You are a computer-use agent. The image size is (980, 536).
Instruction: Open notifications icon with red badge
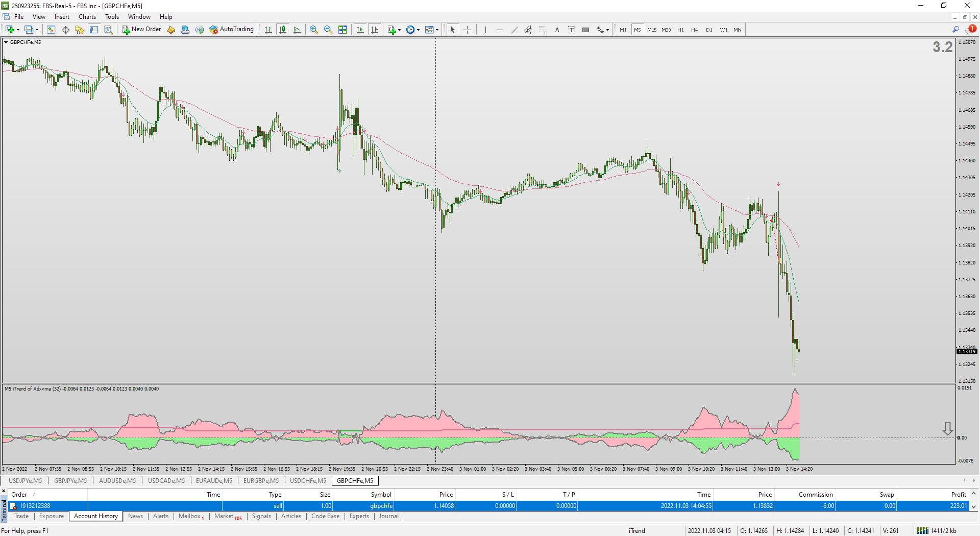(x=971, y=29)
